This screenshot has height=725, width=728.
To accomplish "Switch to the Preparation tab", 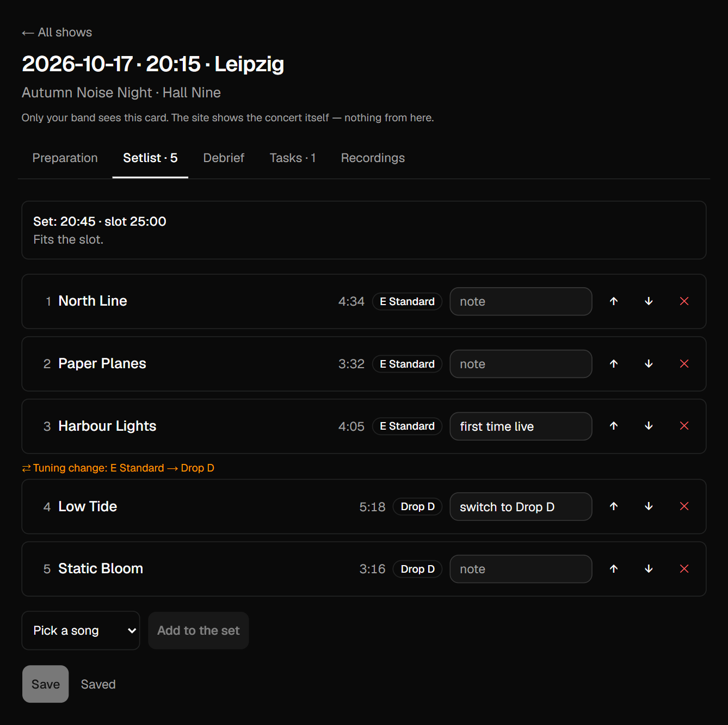I will 65,158.
